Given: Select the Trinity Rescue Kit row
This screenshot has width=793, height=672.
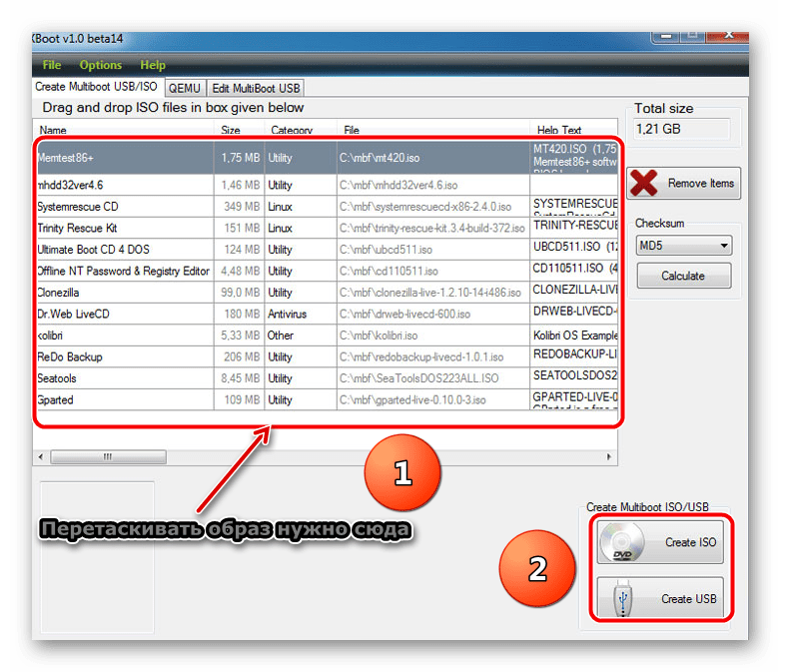Looking at the screenshot, I should coord(328,228).
